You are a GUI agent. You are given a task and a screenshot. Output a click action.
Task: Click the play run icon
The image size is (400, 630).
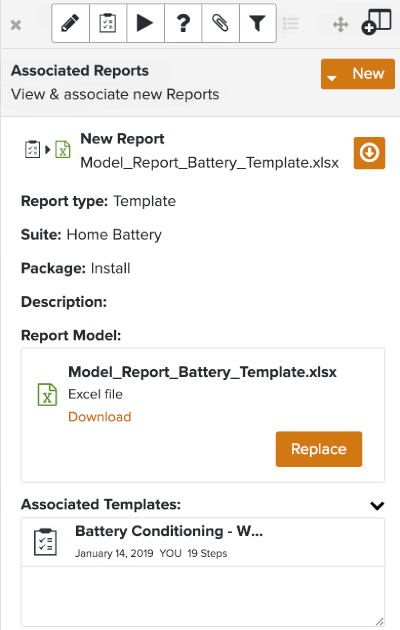click(x=145, y=23)
